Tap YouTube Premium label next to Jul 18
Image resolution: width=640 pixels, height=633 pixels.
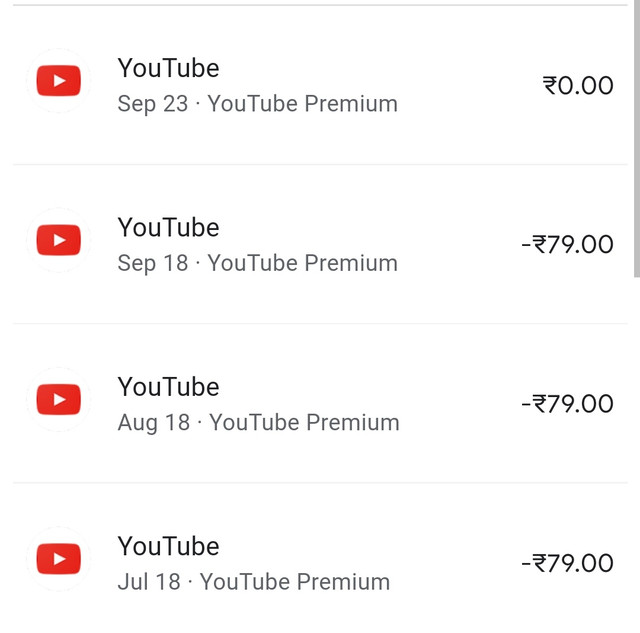pos(295,581)
